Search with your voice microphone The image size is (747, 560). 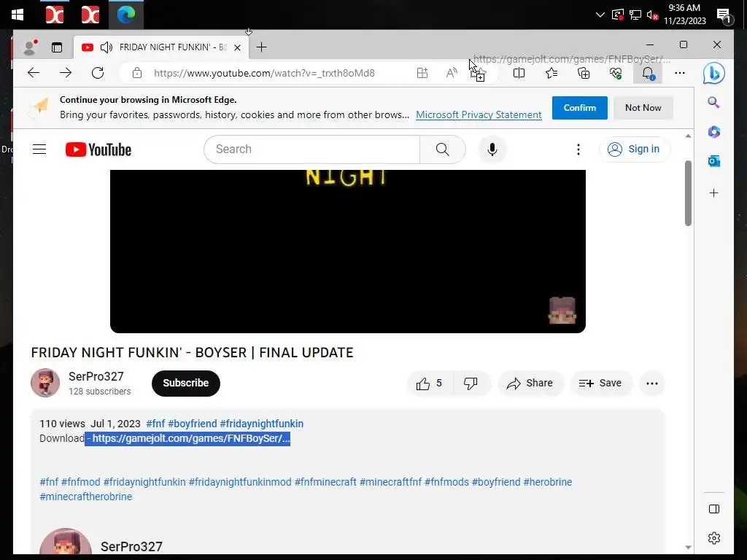click(x=492, y=149)
